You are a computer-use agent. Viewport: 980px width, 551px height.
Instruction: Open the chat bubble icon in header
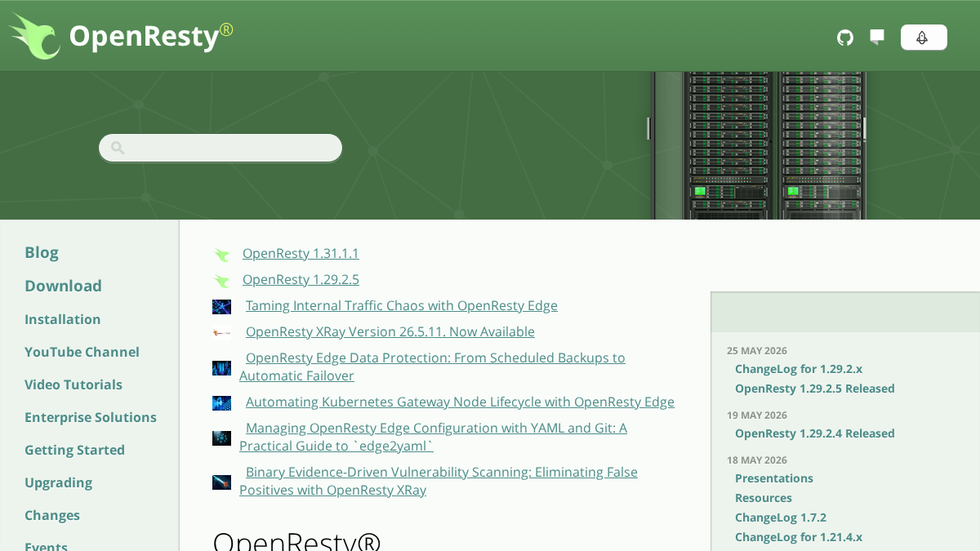click(x=877, y=37)
